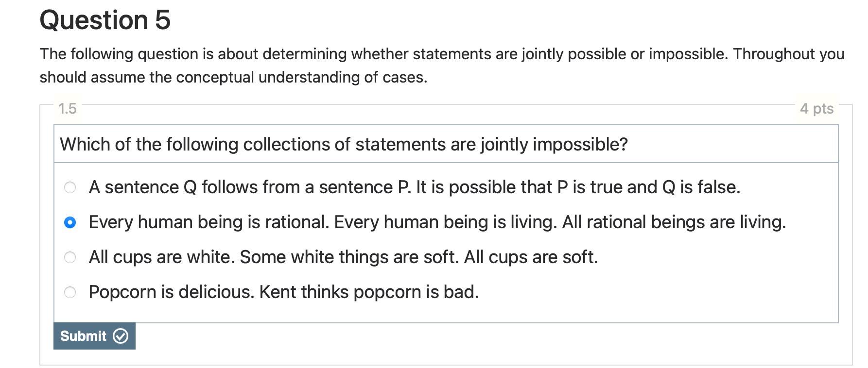The height and width of the screenshot is (368, 868).
Task: Click inside the bordered question prompt area
Action: (437, 144)
